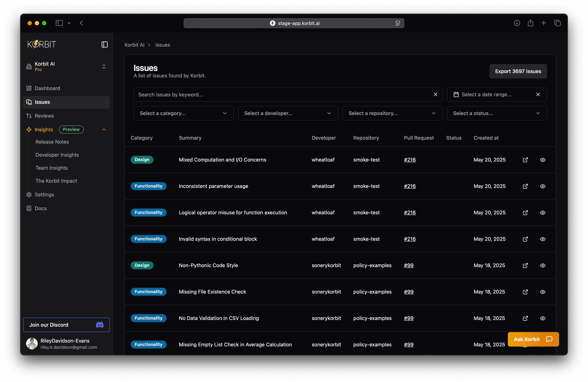Screen dimensions: 588x382
Task: Open external link for Mixed Computation issue
Action: pyautogui.click(x=525, y=160)
